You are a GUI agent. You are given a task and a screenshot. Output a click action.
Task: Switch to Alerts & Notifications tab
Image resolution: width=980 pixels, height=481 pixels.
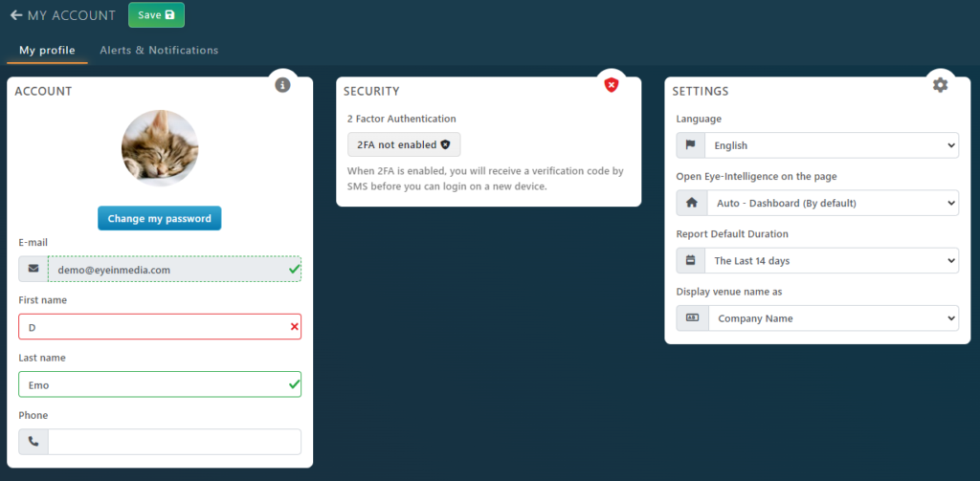[160, 50]
